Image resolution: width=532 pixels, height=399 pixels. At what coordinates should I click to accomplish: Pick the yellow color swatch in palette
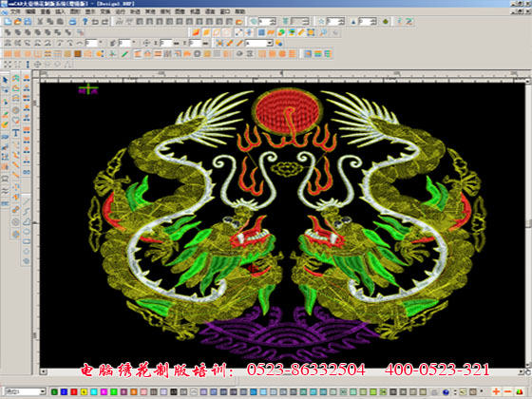84,392
